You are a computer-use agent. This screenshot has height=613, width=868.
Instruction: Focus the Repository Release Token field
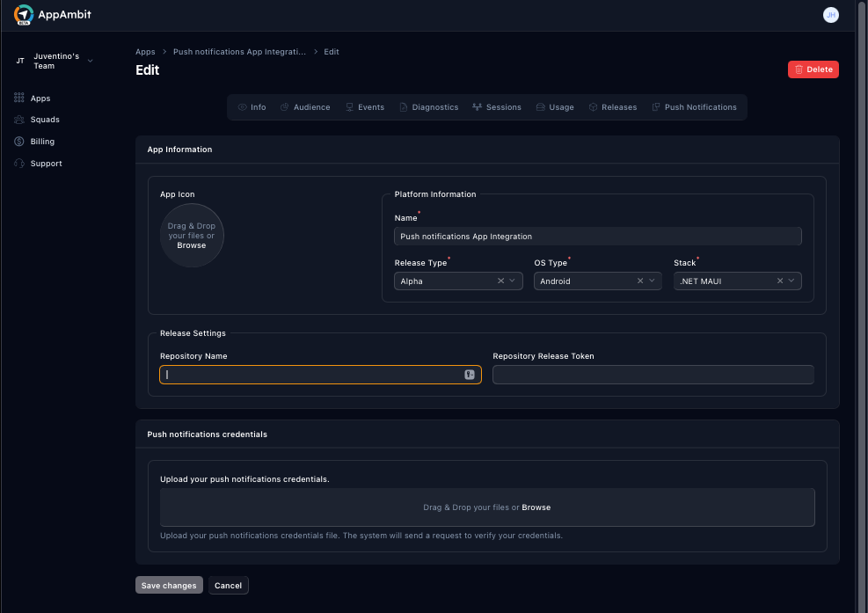point(653,374)
